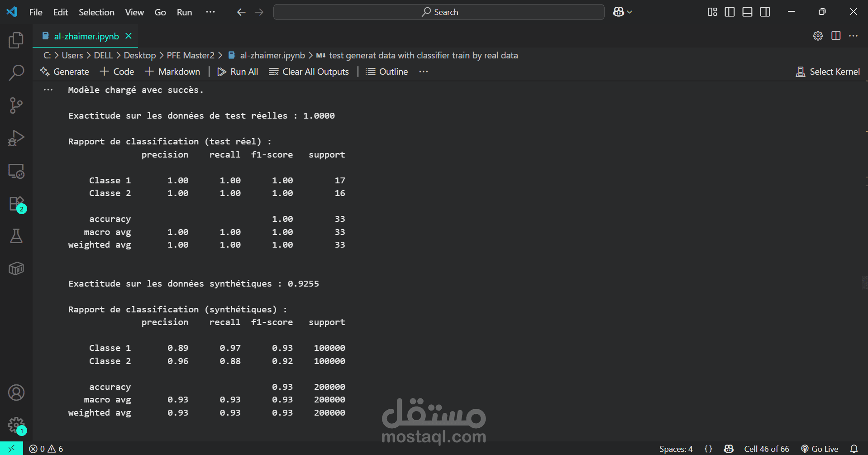The height and width of the screenshot is (455, 868).
Task: Click Cell 46 of 66 indicator
Action: [767, 449]
